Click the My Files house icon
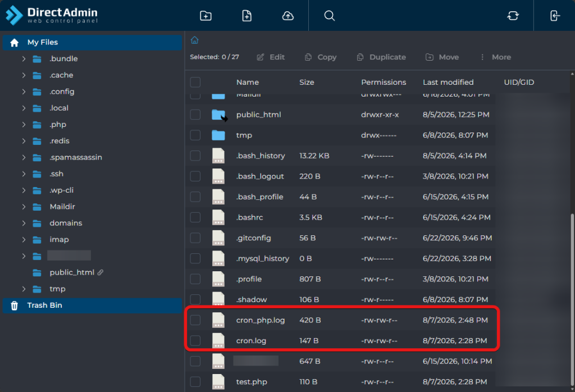The height and width of the screenshot is (392, 575). (14, 43)
